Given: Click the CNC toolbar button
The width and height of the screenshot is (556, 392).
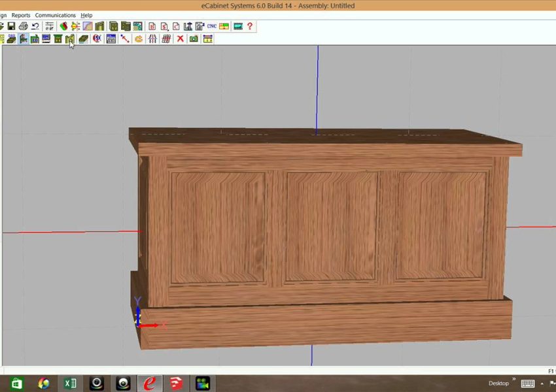Looking at the screenshot, I should point(211,26).
